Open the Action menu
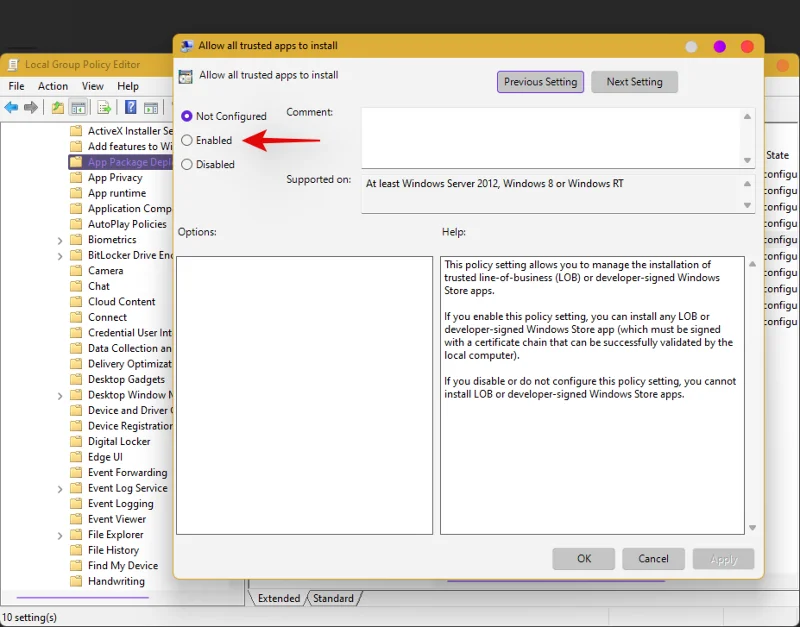 pos(53,87)
